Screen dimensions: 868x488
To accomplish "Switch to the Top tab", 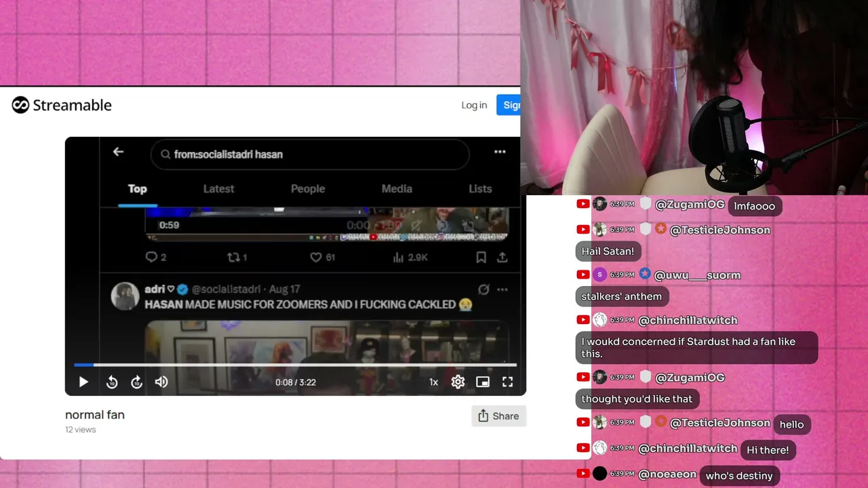I will point(138,189).
